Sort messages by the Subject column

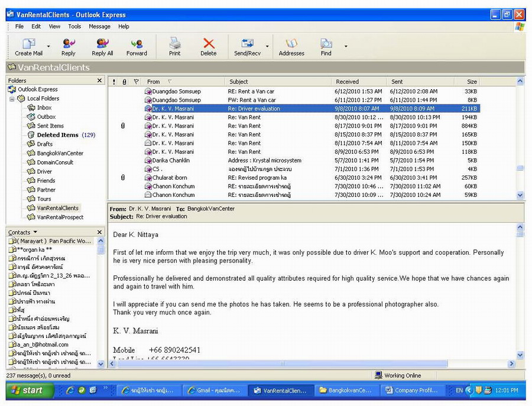pyautogui.click(x=278, y=82)
